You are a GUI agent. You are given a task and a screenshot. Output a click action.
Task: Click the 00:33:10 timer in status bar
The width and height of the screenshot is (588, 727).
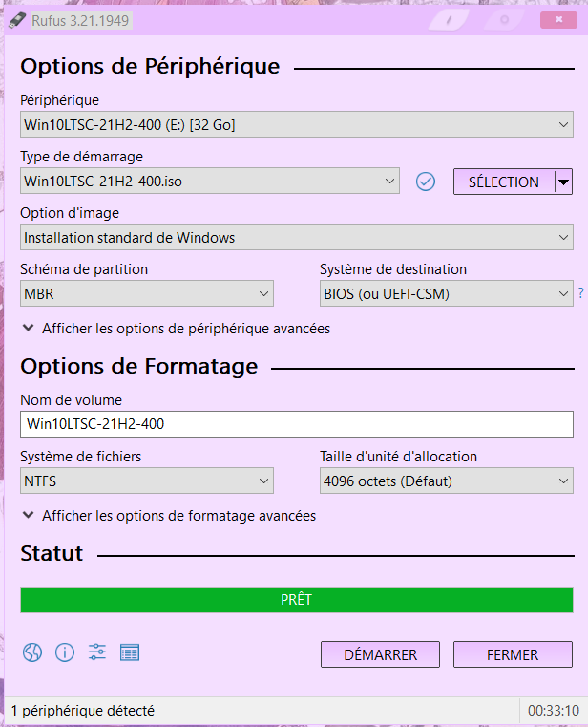tap(554, 711)
